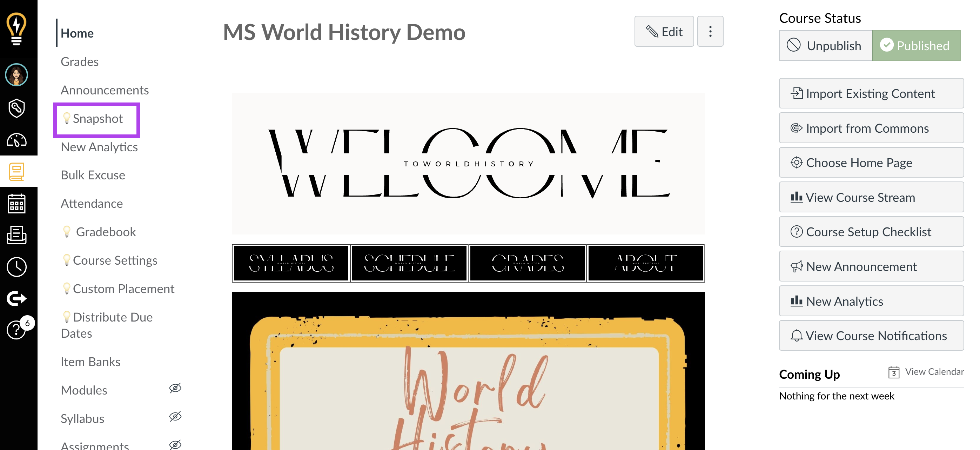
Task: Open the vertical three-dot options menu
Action: click(710, 31)
